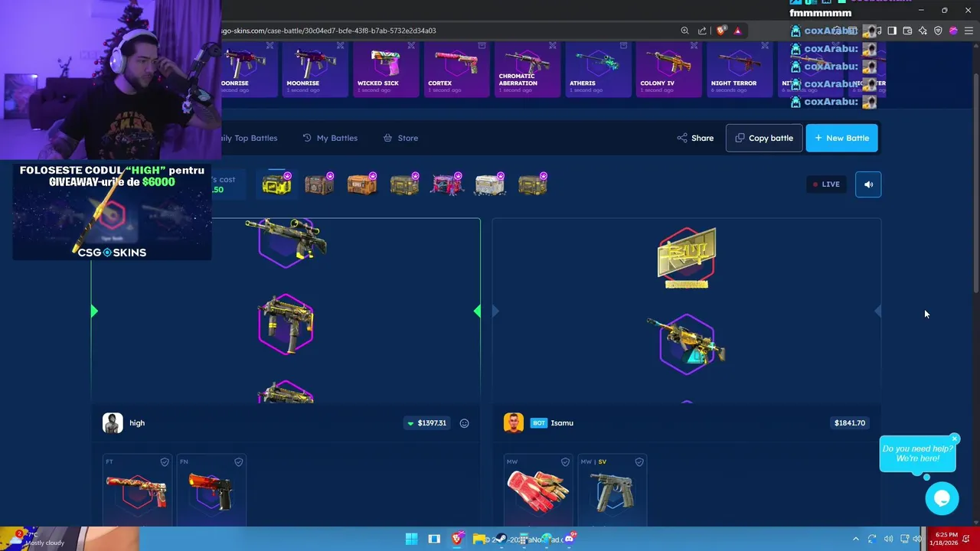Screen dimensions: 980x551
Task: Open Brave browser on the taskbar
Action: [457, 539]
